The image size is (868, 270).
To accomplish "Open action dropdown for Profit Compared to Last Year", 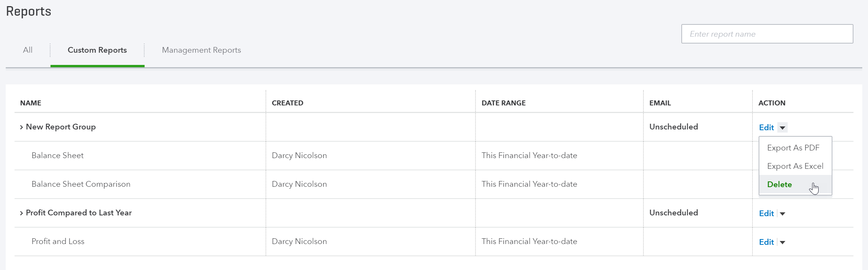I will tap(782, 213).
